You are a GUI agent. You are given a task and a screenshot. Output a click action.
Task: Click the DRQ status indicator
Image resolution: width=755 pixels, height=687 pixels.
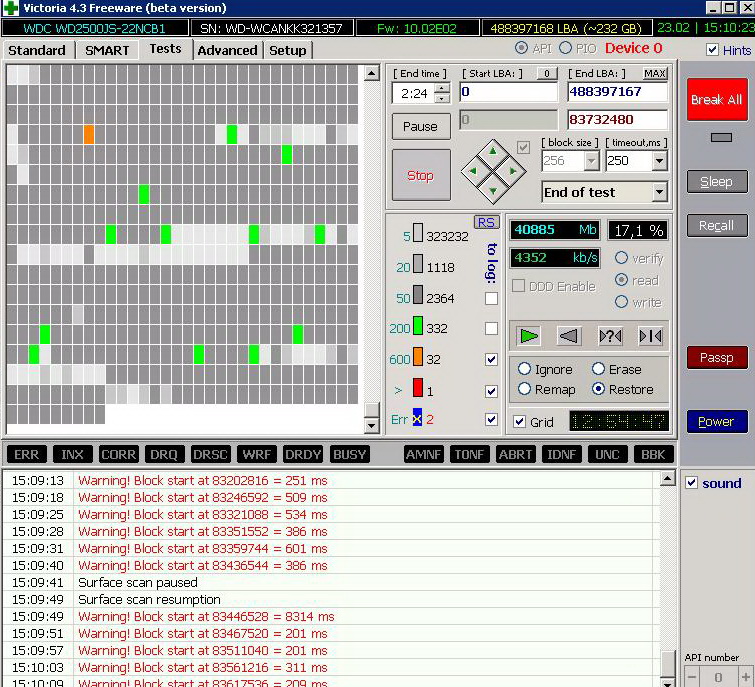click(x=164, y=454)
